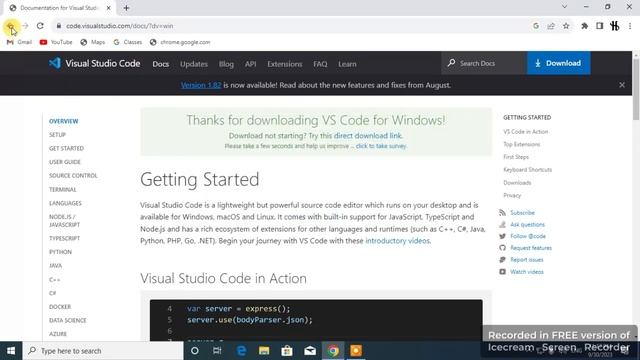Open the Blog menu item
This screenshot has height=360, width=640.
[x=226, y=64]
